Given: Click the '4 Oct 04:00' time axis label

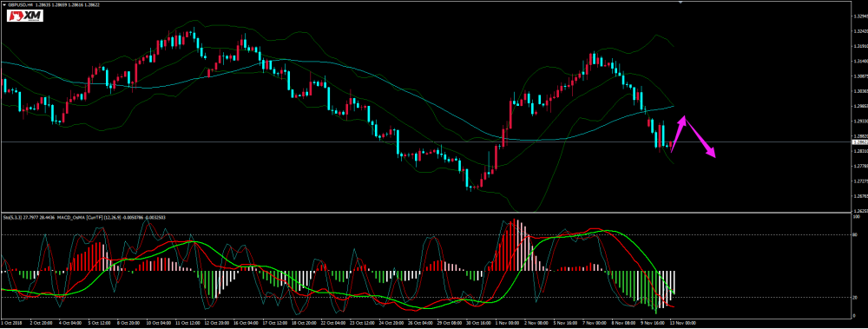Looking at the screenshot, I should point(71,323).
